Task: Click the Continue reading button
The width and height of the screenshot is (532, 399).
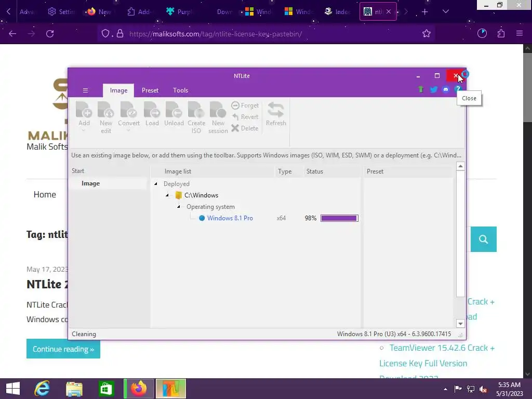Action: click(x=63, y=349)
